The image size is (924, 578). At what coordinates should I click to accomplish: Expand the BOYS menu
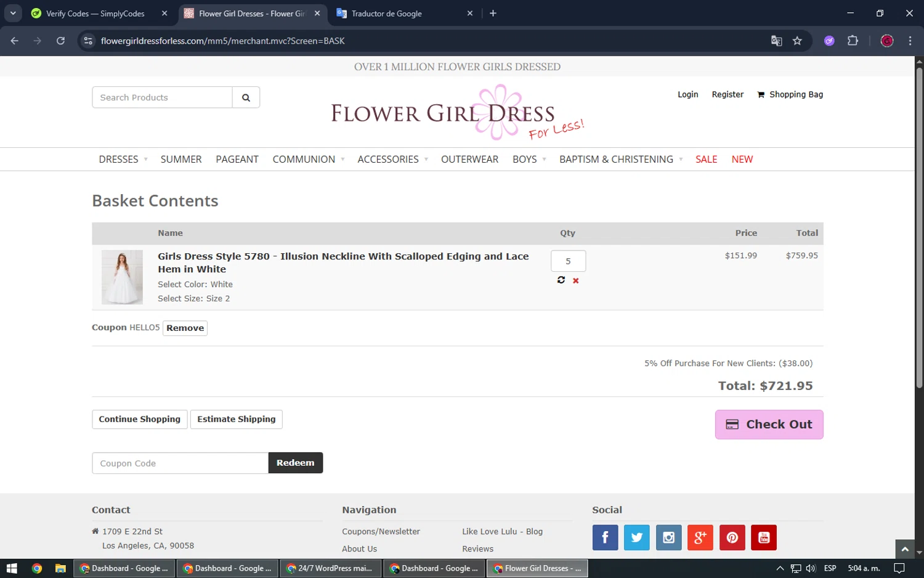pos(529,159)
